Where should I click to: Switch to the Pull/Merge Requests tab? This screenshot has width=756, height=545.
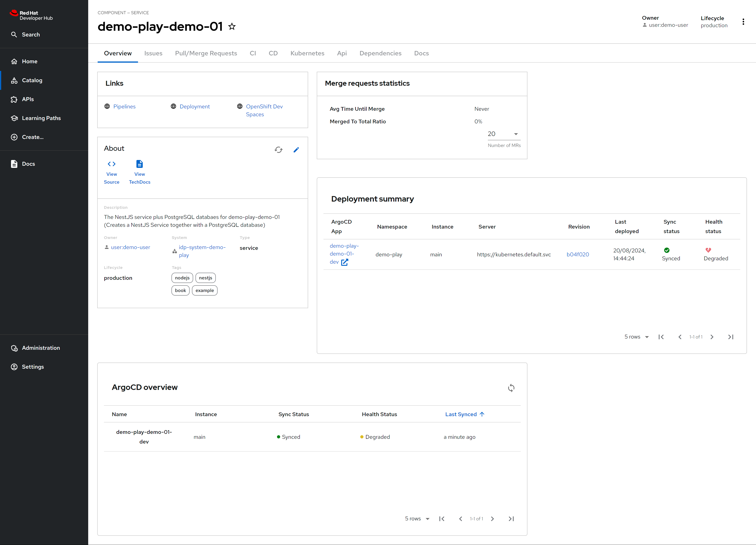click(x=206, y=53)
